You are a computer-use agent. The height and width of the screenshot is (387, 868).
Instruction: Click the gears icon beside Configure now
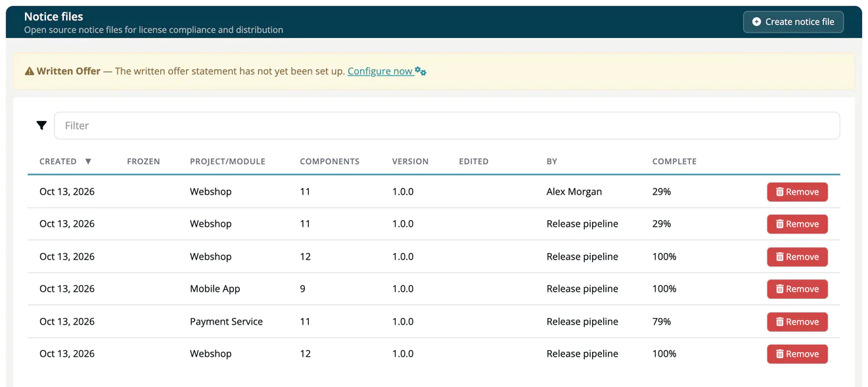(x=421, y=71)
